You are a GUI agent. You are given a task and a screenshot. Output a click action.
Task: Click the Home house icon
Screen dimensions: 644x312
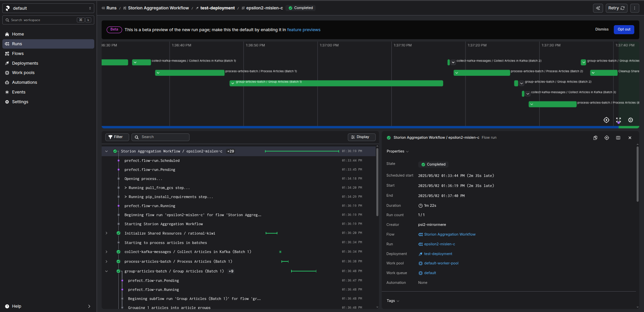click(7, 34)
